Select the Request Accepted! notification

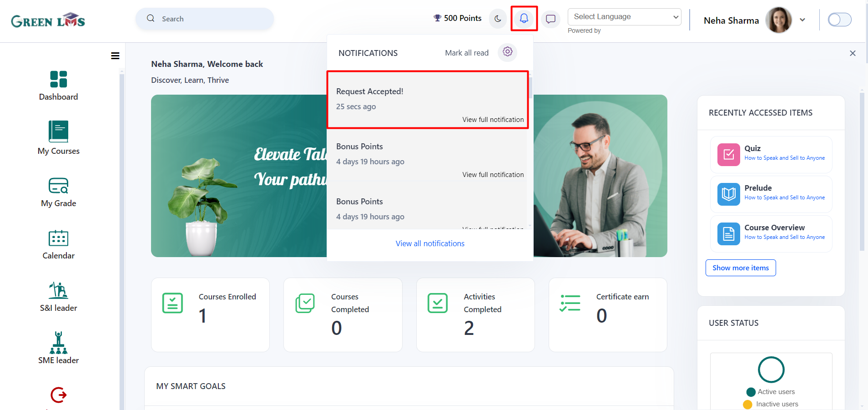coord(427,100)
